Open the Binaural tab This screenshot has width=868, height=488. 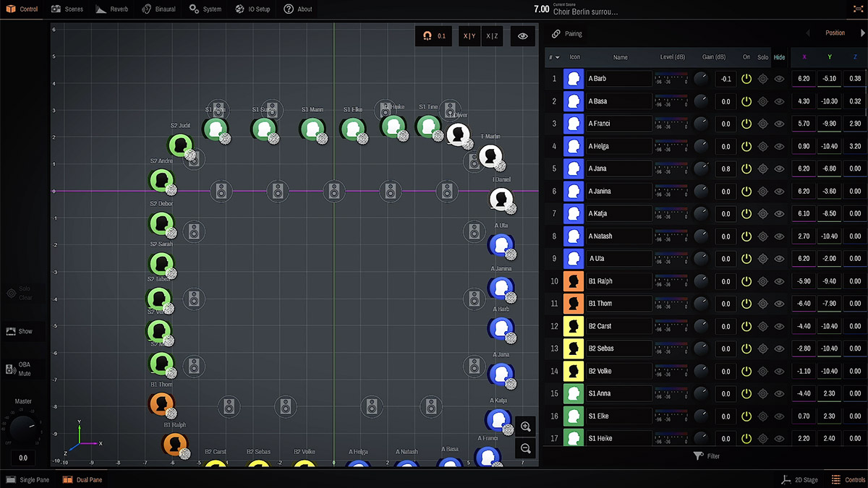pos(158,9)
